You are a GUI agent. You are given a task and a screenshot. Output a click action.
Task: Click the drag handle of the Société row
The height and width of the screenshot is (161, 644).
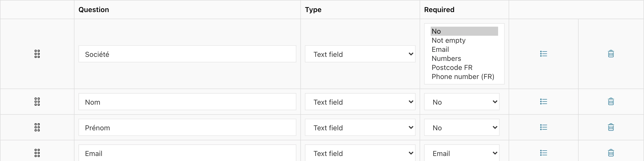[37, 54]
